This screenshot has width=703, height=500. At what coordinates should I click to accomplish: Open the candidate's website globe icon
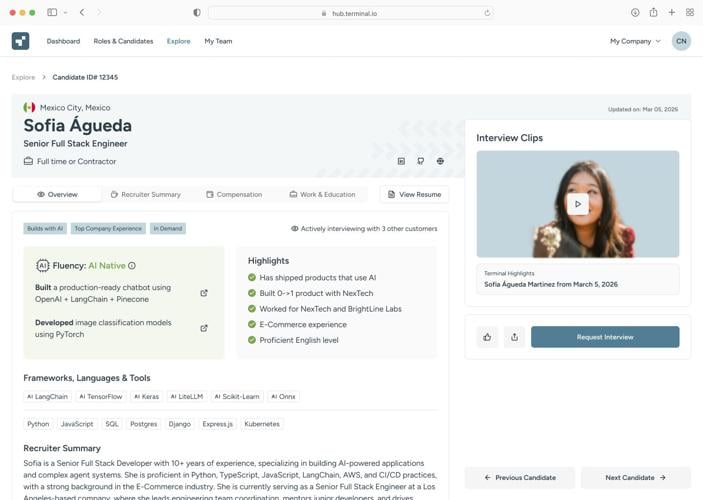click(x=440, y=161)
